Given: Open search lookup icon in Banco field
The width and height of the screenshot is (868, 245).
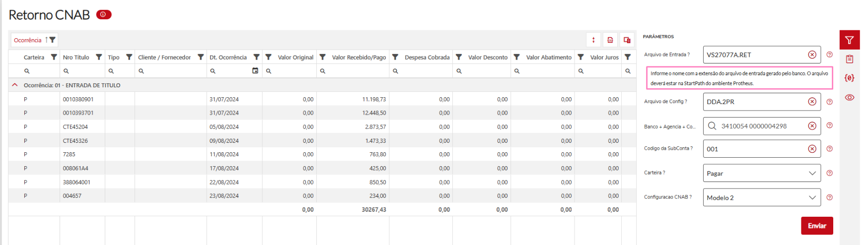Looking at the screenshot, I should (712, 126).
